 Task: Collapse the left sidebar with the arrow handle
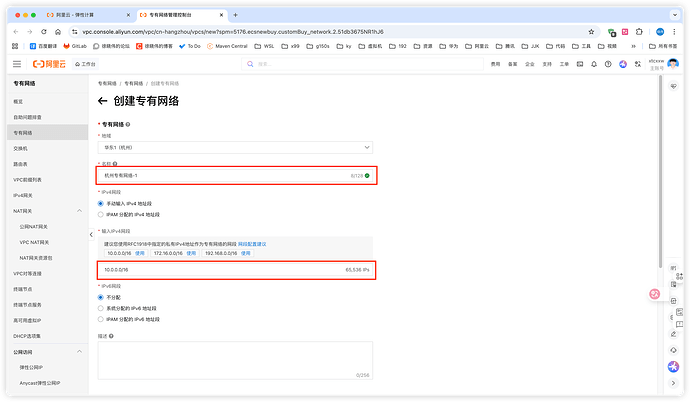coord(89,235)
